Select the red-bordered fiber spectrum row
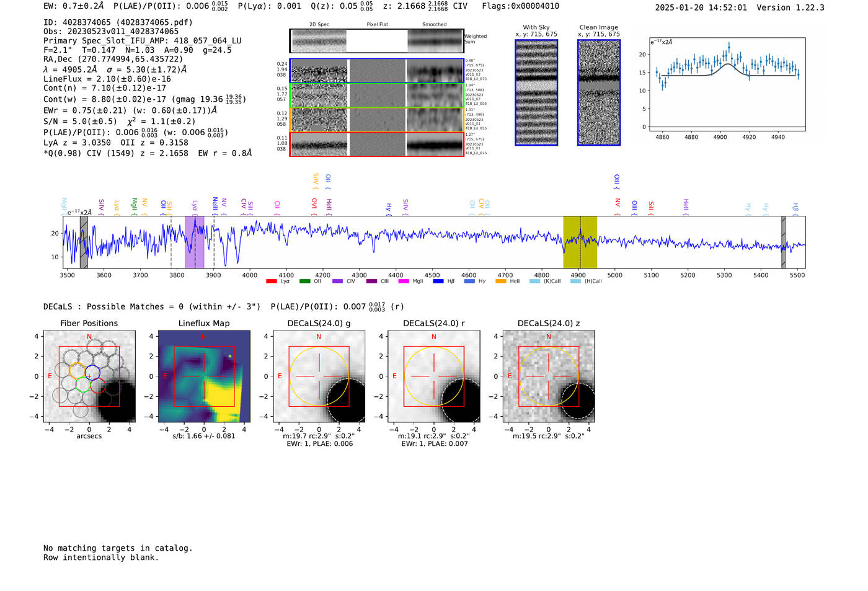Screen dimensions: 868x591 (377, 144)
